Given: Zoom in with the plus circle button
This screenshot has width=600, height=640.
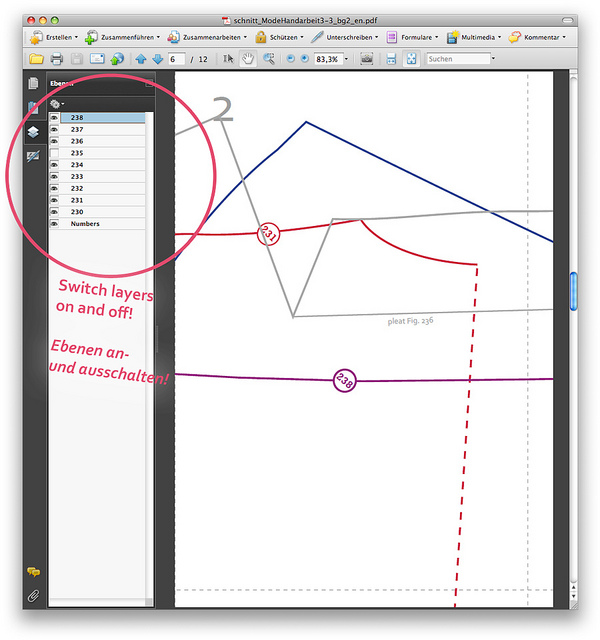Looking at the screenshot, I should 304,59.
